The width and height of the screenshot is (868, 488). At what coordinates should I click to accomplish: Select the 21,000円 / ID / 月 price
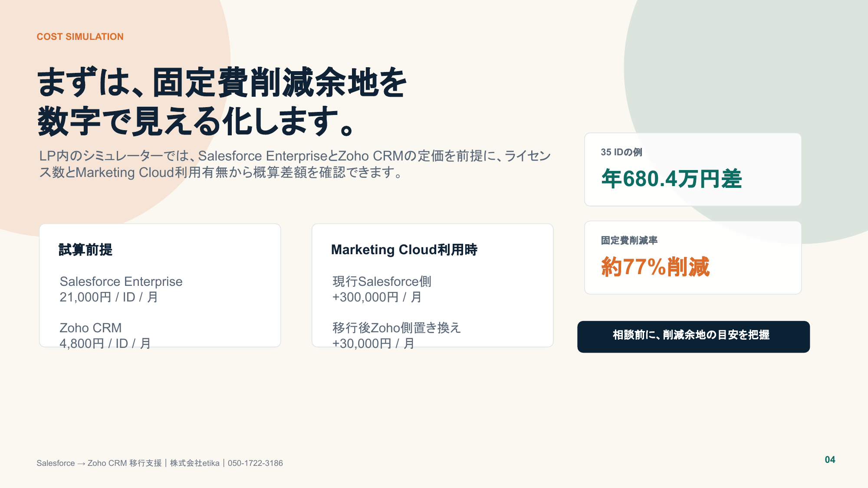coord(109,297)
